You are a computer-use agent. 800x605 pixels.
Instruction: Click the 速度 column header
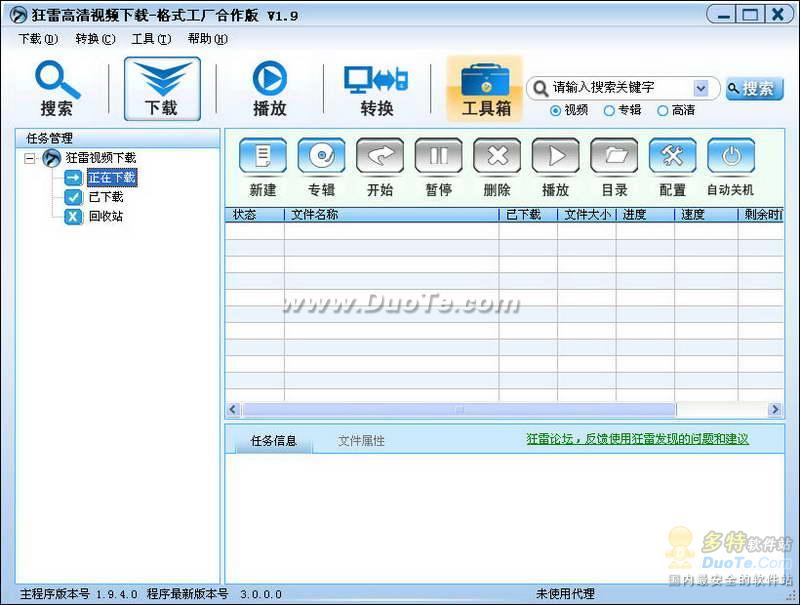706,215
